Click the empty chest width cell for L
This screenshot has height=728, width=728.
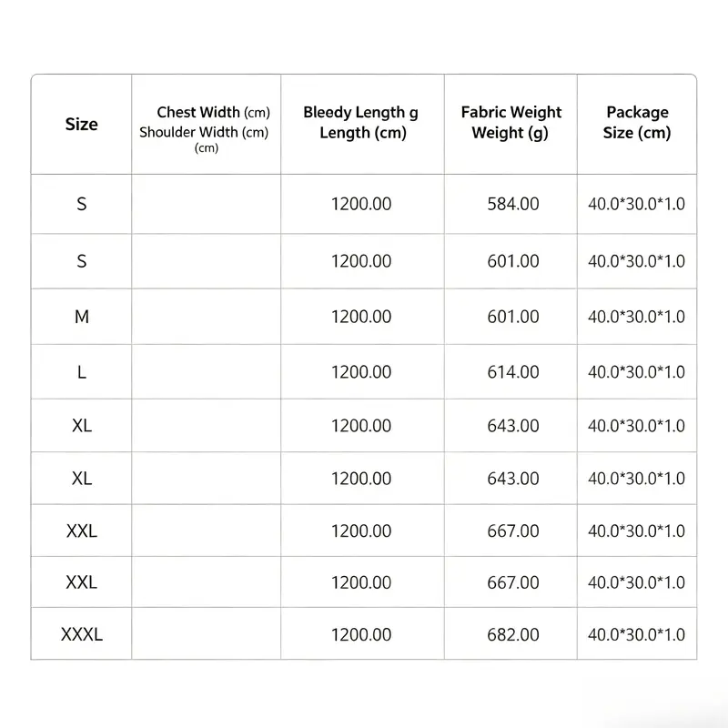pos(207,372)
